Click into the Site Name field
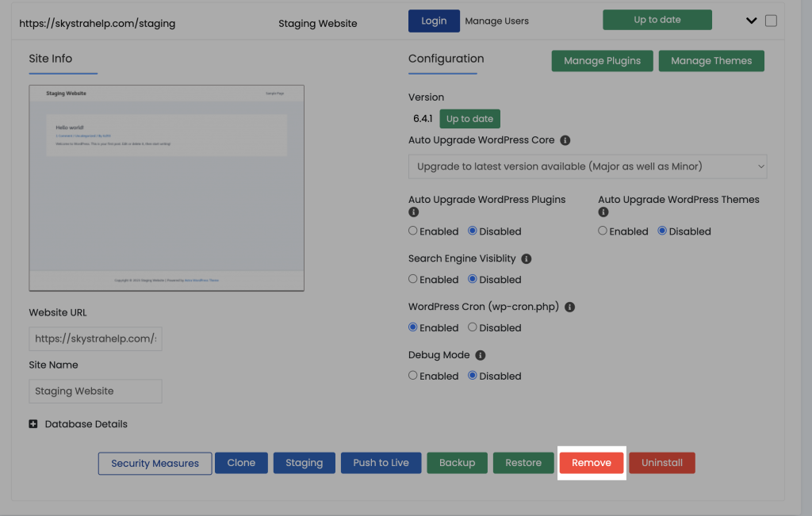The image size is (812, 516). (x=95, y=391)
